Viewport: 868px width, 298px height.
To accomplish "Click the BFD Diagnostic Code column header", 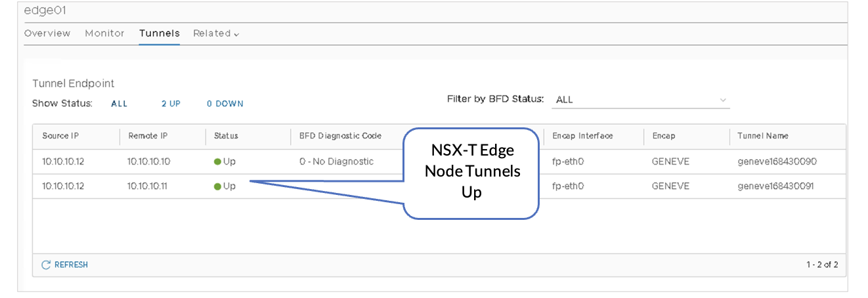I will 339,136.
